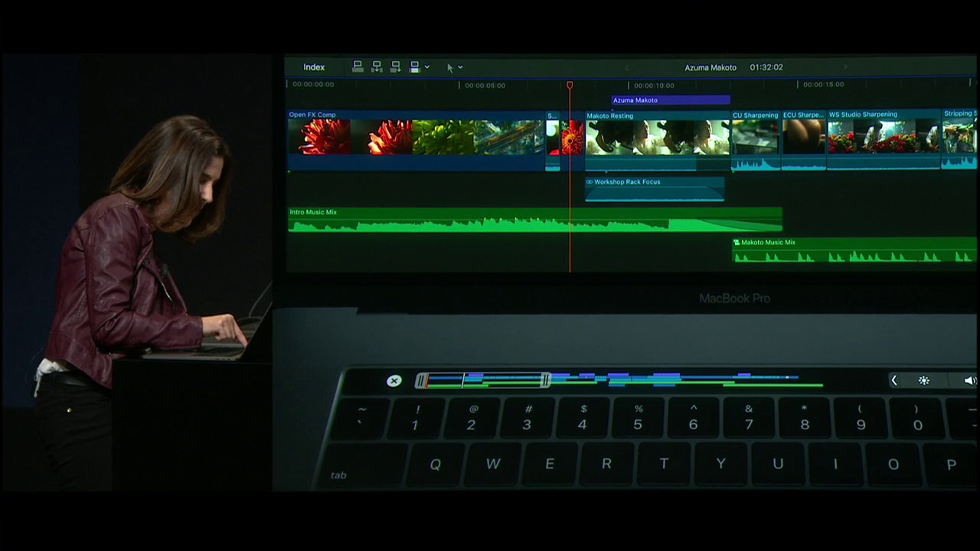This screenshot has height=551, width=980.
Task: Select the arrow Select tool icon
Action: (x=450, y=67)
